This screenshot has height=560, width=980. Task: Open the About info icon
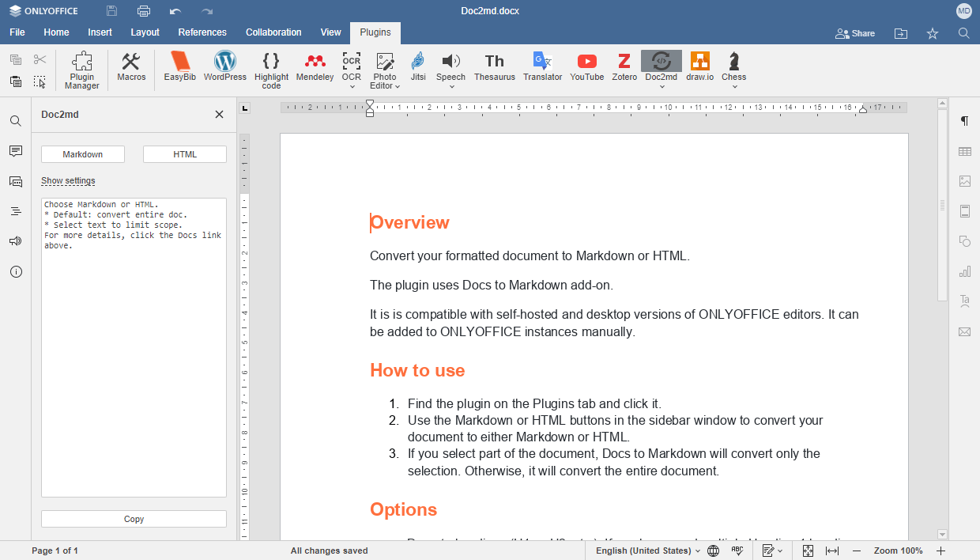coord(16,271)
